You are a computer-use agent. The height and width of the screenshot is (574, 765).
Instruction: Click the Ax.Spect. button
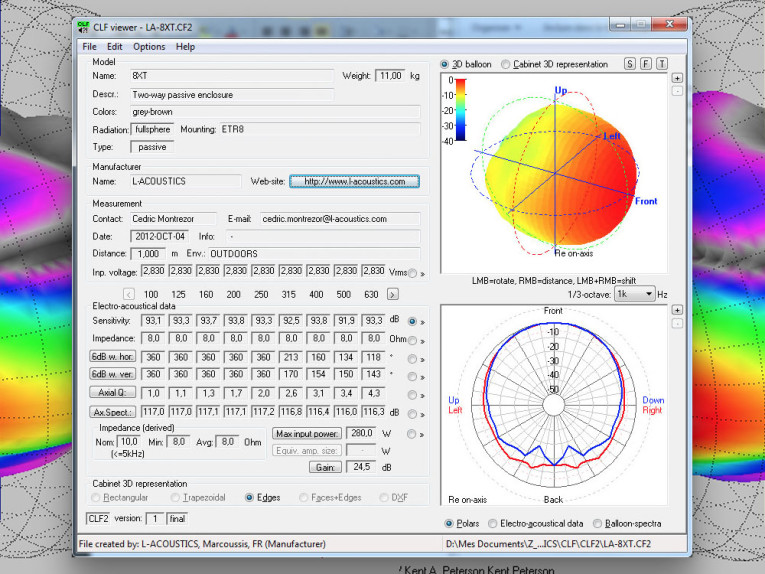[112, 412]
